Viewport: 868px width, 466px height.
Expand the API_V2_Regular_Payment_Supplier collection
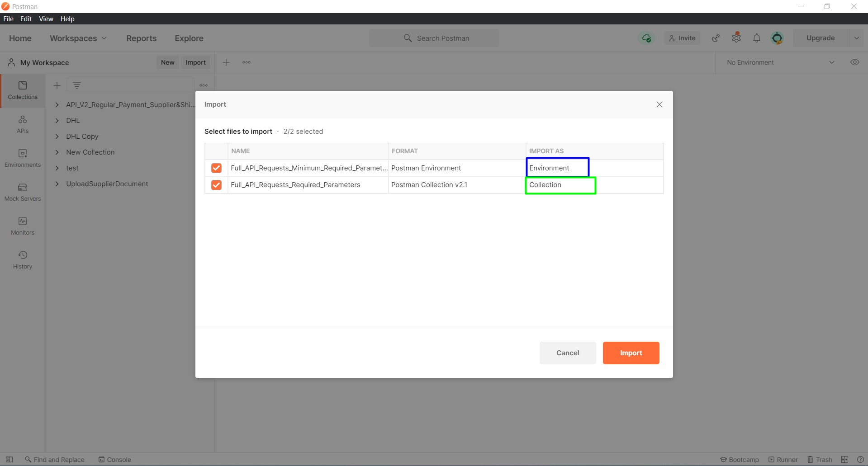click(x=57, y=105)
